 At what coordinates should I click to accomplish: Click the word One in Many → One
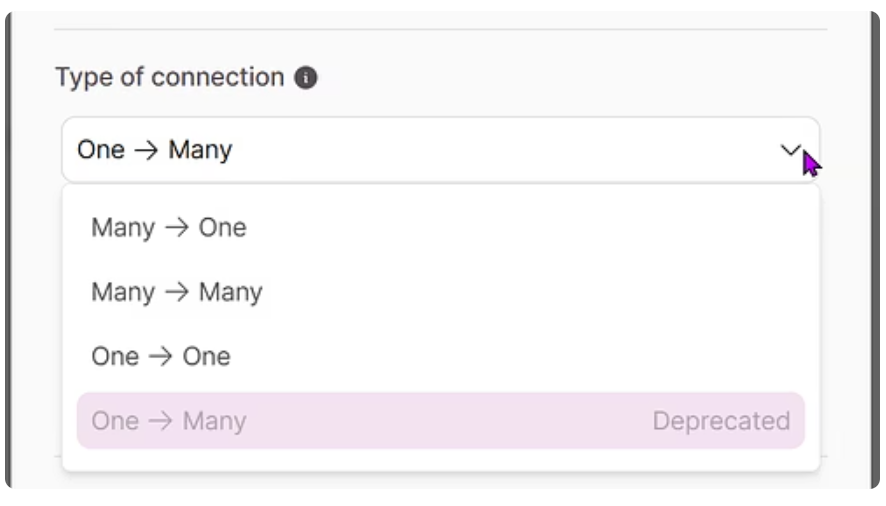pos(223,227)
